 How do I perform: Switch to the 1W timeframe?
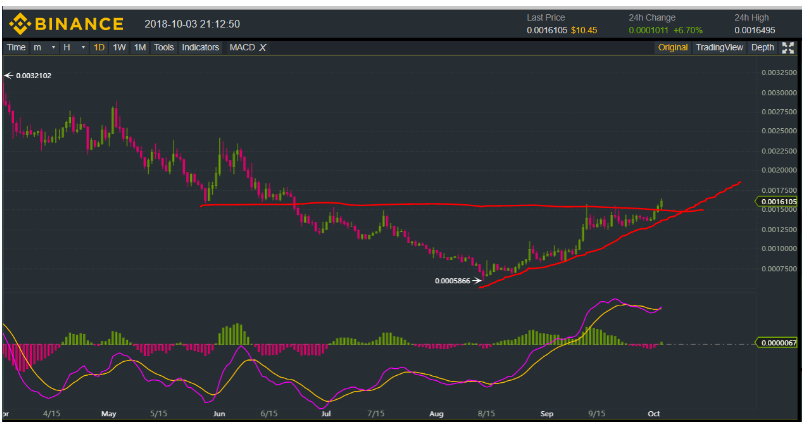[119, 47]
